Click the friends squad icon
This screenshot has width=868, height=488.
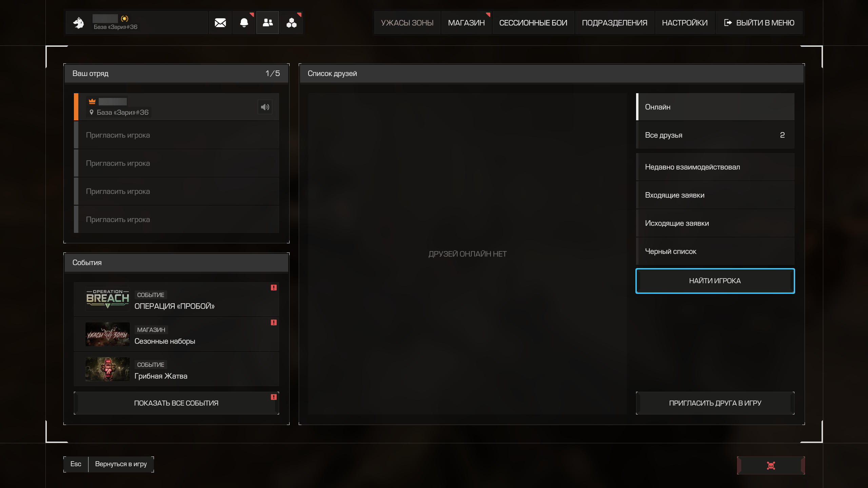[268, 23]
